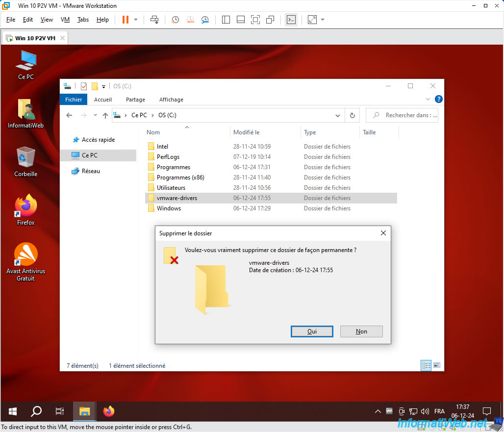
Task: Confirm deletion with Oui
Action: (312, 331)
